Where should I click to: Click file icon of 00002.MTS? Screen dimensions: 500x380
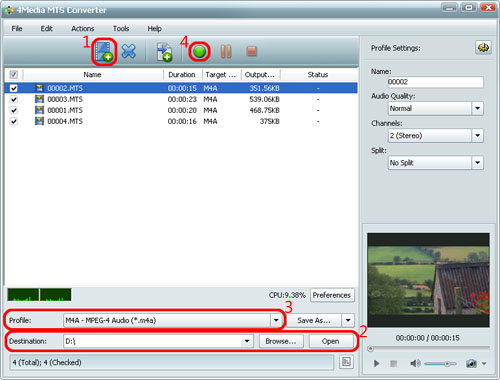(x=39, y=88)
